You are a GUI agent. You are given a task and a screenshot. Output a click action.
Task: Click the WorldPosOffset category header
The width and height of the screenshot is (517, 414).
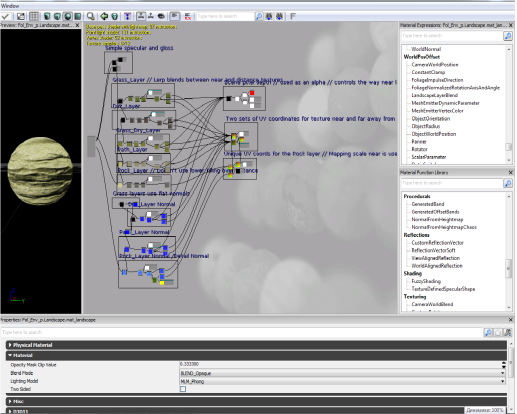click(422, 57)
